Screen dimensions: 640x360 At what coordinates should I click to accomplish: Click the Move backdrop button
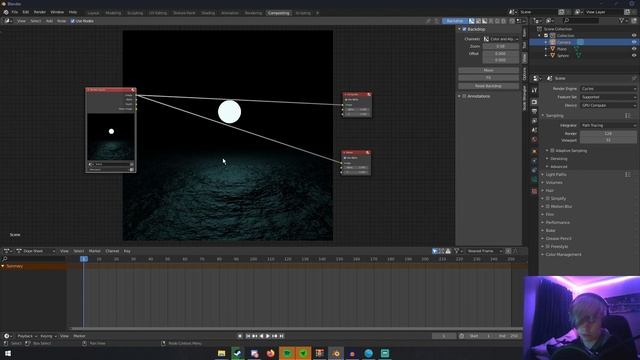(489, 70)
